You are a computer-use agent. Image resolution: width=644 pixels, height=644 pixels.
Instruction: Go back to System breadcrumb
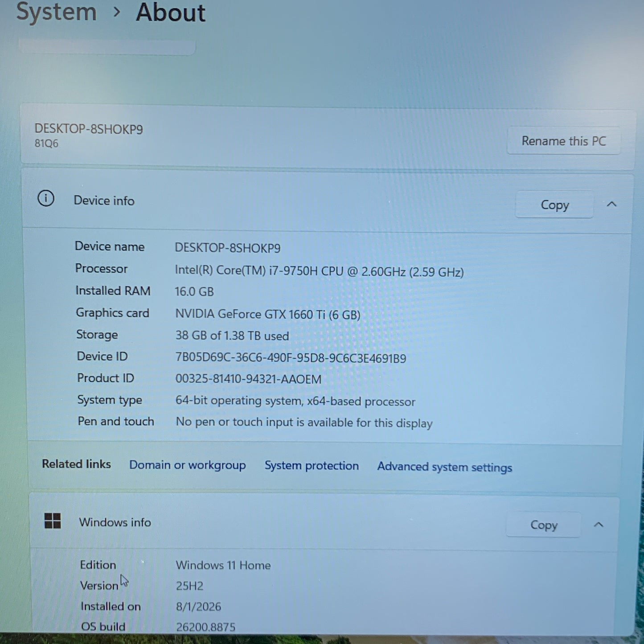click(x=57, y=12)
